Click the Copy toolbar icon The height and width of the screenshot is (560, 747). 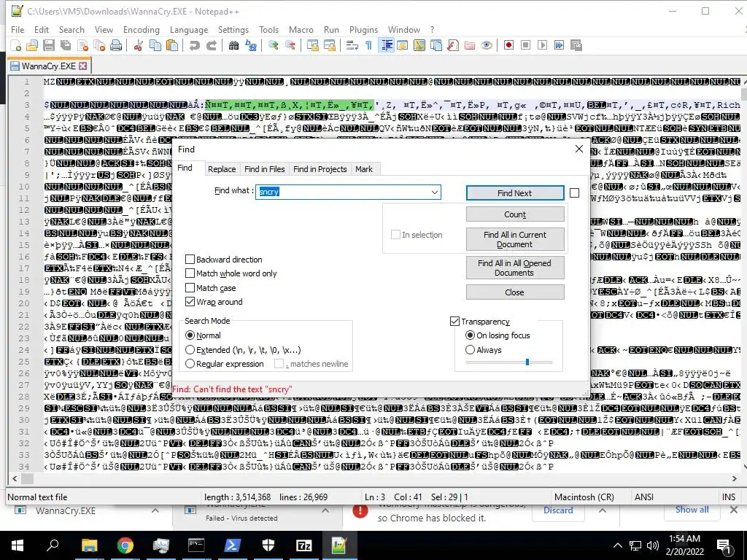coord(155,45)
